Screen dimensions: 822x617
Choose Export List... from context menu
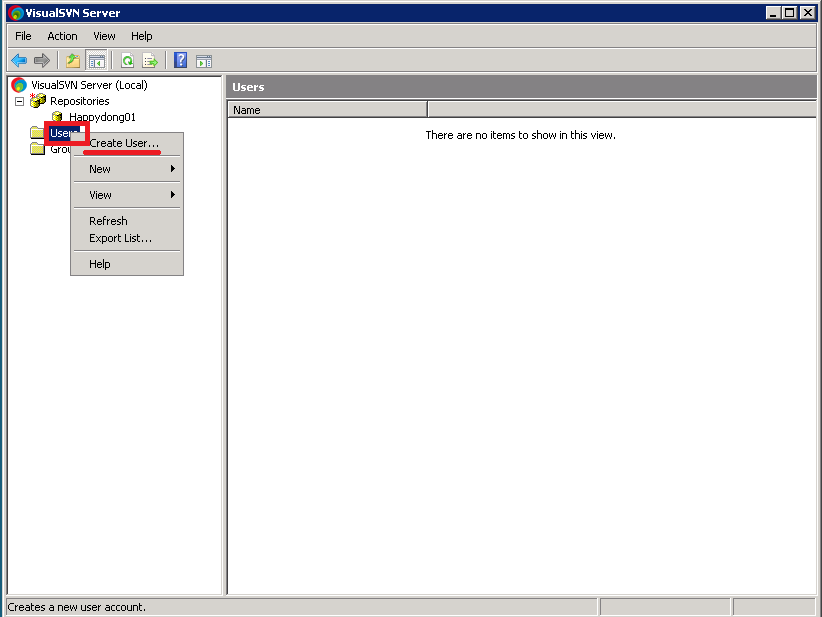(x=120, y=238)
